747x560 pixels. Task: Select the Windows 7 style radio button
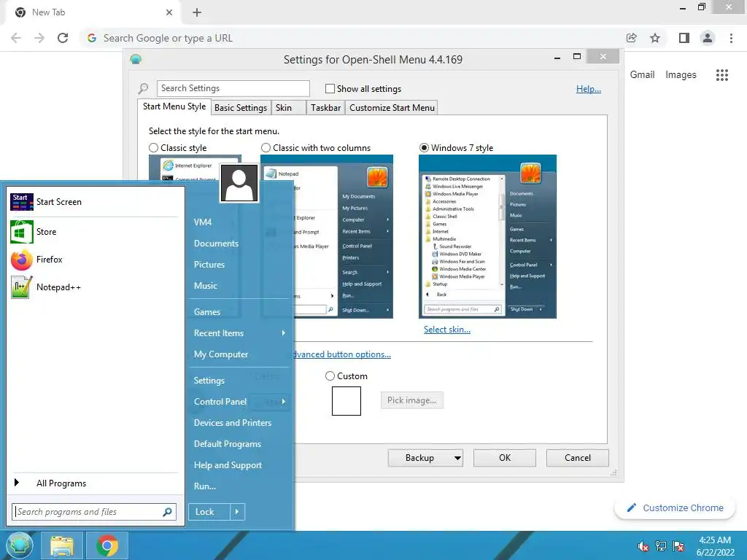424,147
